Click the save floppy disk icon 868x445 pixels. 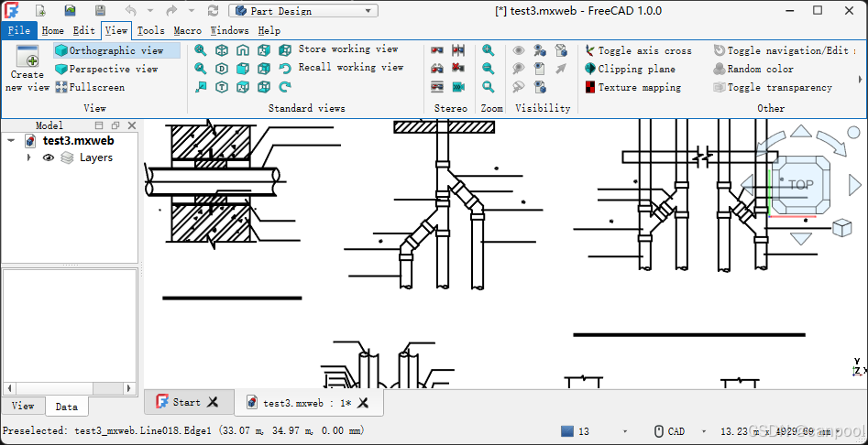coord(100,10)
